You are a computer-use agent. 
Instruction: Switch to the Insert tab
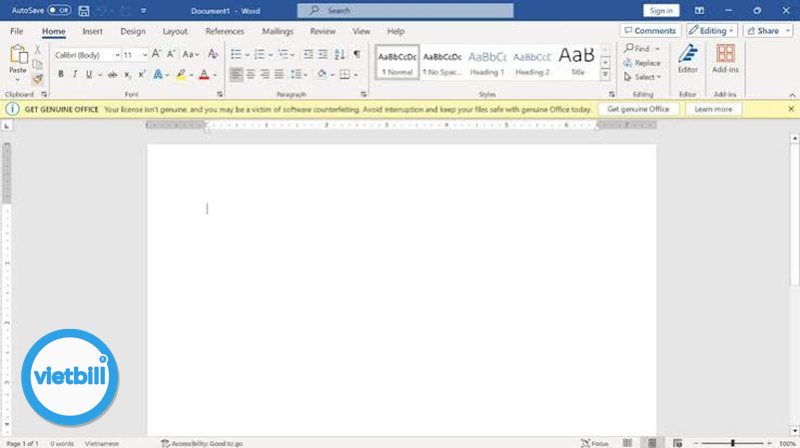(x=92, y=31)
